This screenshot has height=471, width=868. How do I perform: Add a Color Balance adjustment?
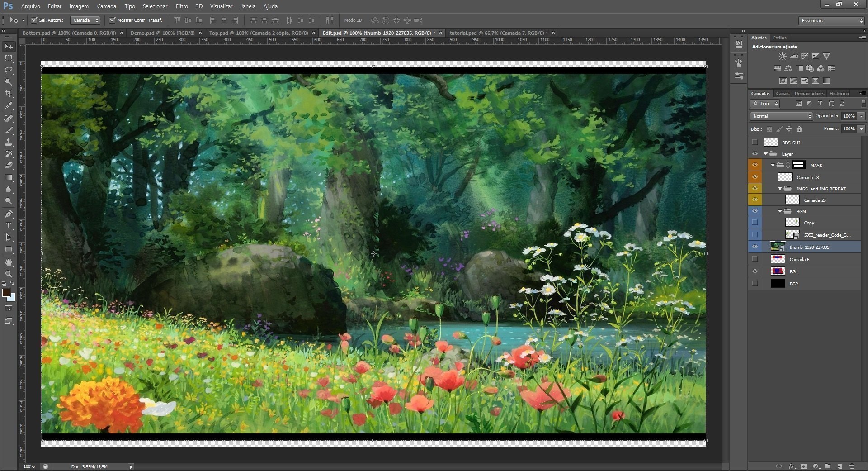(788, 69)
